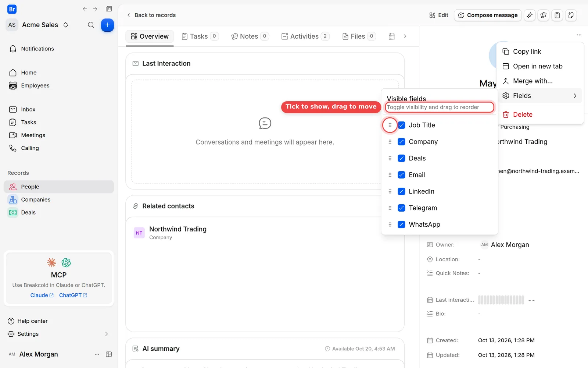Open the Acme Sales workspace switcher
Viewport: 588px width, 368px height.
pyautogui.click(x=38, y=25)
